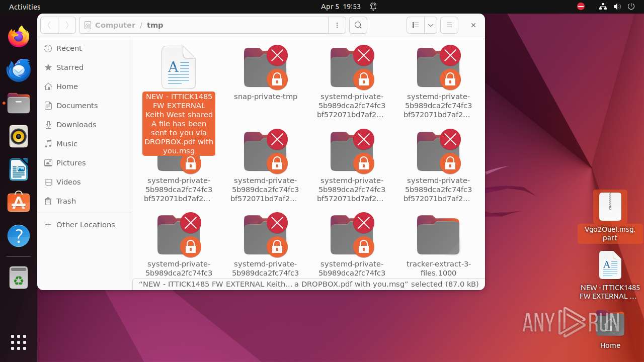644x362 pixels.
Task: Click the highlighted NEW - ITTICK1485 filename label
Action: (x=179, y=124)
